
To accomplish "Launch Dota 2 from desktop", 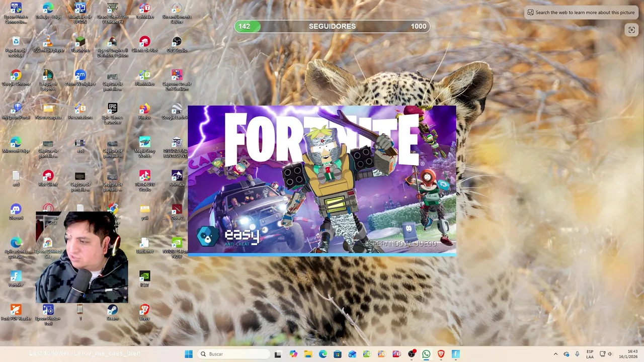I will 177,212.
